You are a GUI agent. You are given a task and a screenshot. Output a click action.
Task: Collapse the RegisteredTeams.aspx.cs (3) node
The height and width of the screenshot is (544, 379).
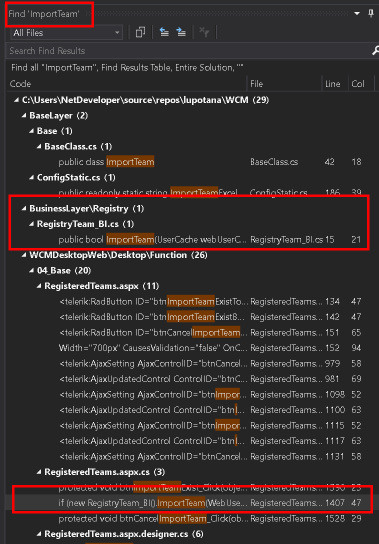click(x=39, y=472)
